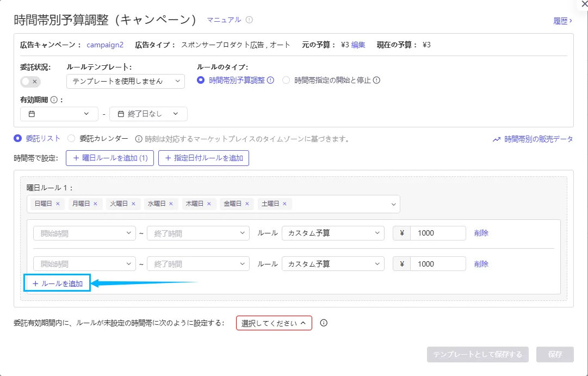Click 曜日ルールを追加 (1) button

tap(110, 158)
